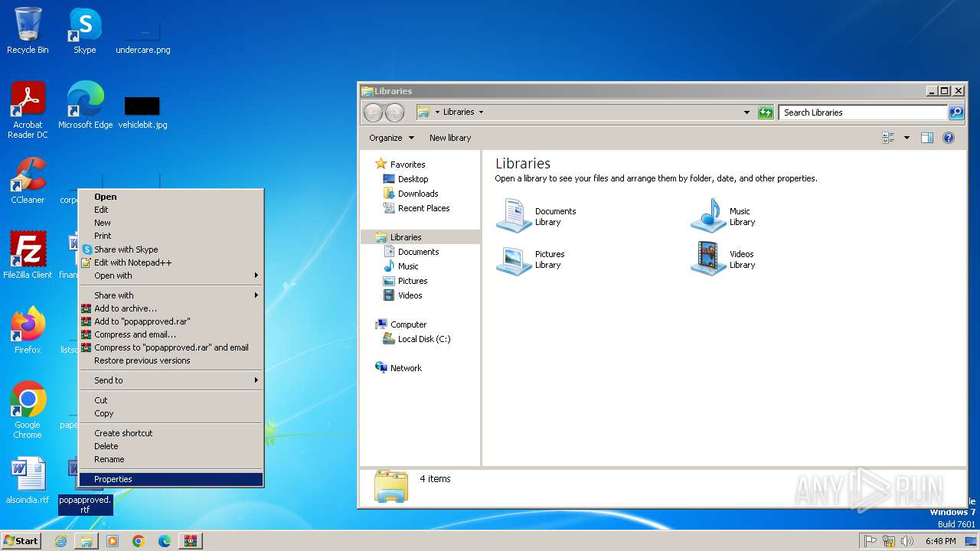Image resolution: width=980 pixels, height=551 pixels.
Task: Go forward in Libraries window
Action: [x=394, y=112]
